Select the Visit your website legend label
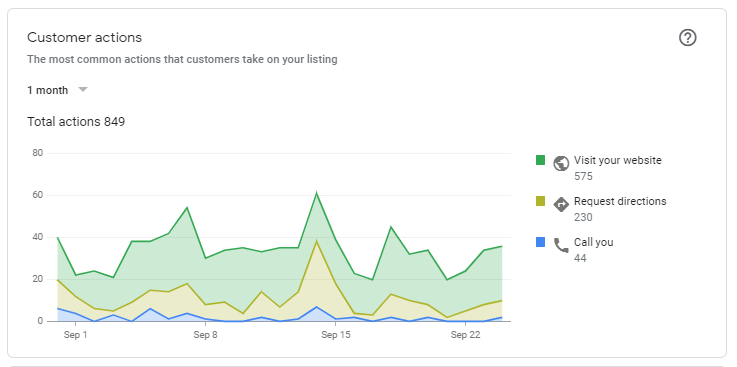The width and height of the screenshot is (737, 367). coord(618,160)
